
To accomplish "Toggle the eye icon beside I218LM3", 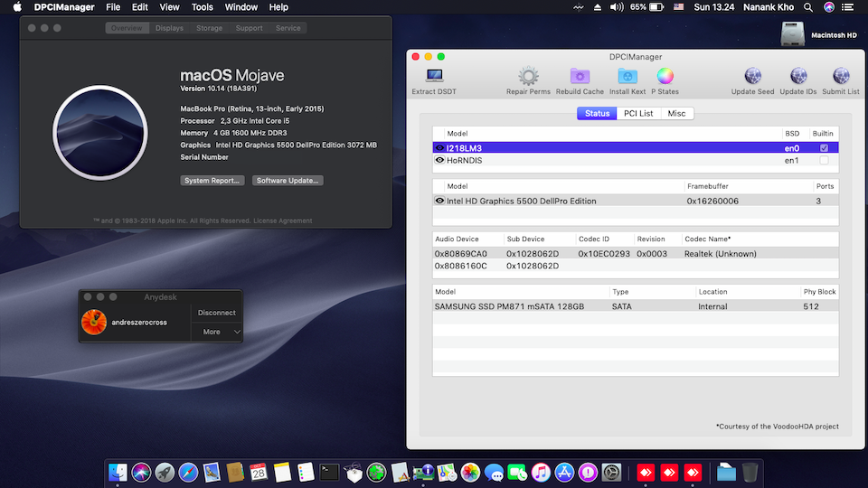I will pyautogui.click(x=439, y=147).
